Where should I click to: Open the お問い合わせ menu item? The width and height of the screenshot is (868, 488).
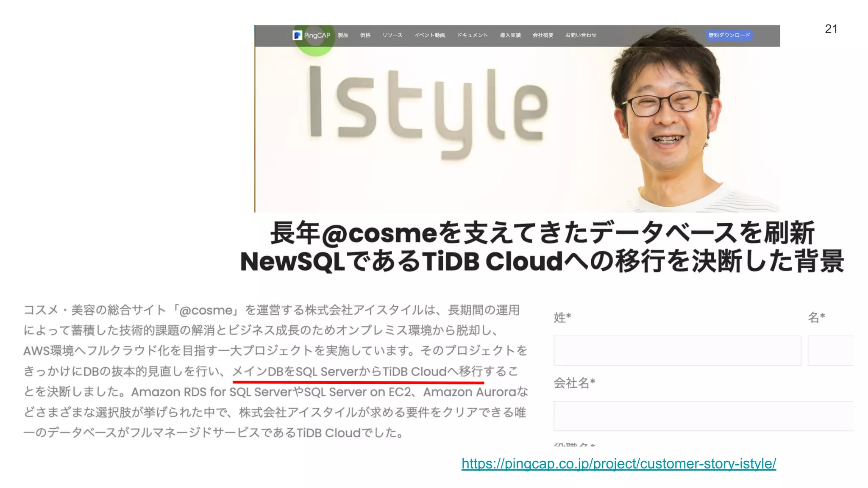click(x=581, y=35)
